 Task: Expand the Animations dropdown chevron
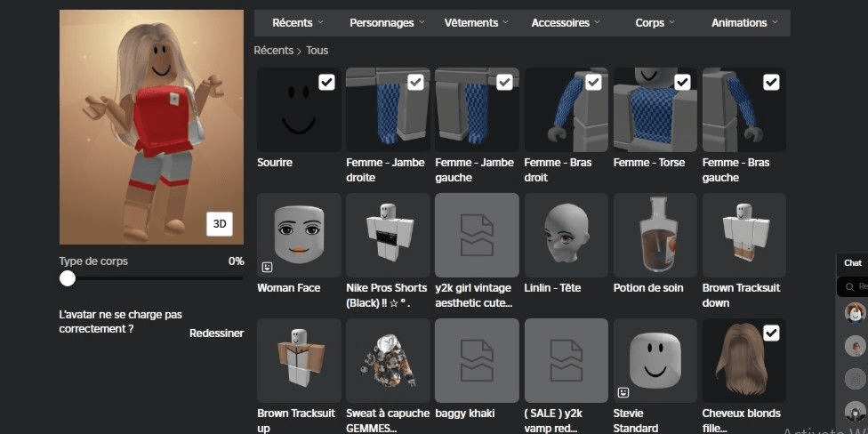775,23
